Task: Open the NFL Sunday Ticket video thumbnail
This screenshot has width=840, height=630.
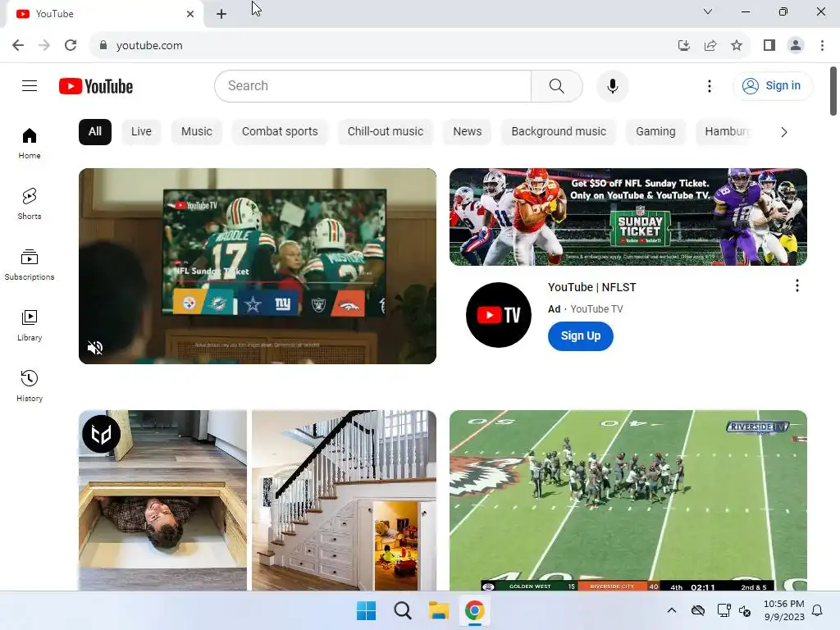Action: click(257, 267)
